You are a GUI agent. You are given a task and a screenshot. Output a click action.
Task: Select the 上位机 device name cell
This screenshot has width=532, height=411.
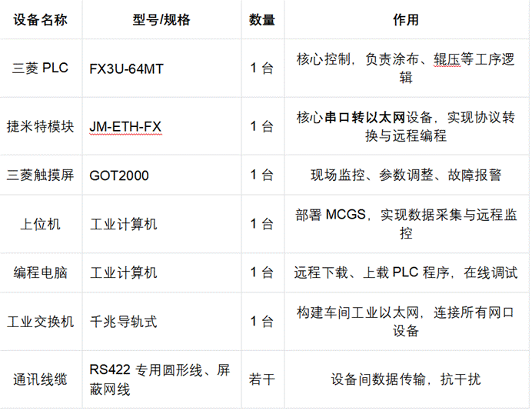41,224
